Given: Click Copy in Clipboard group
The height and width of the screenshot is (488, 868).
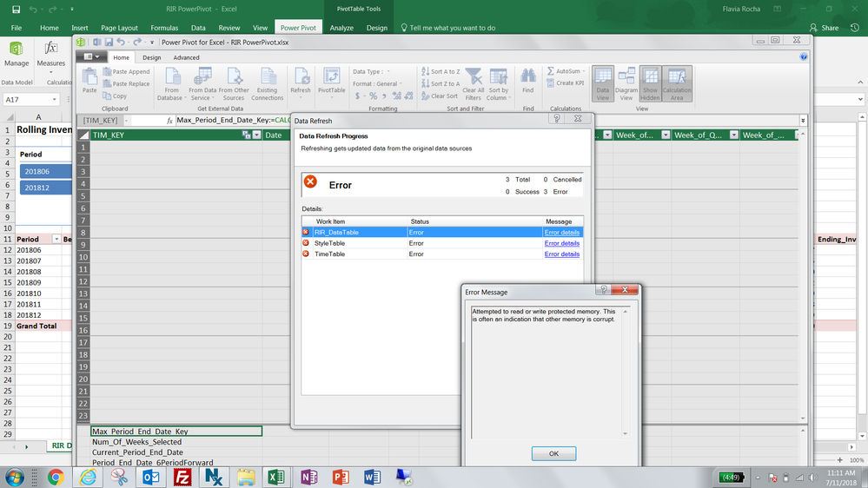Looking at the screenshot, I should (x=115, y=96).
